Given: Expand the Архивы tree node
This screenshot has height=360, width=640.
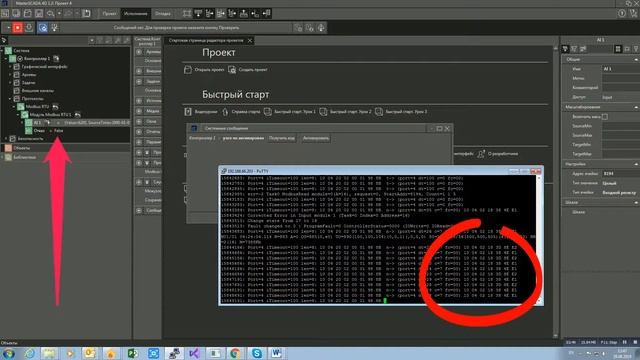Looking at the screenshot, I should pyautogui.click(x=11, y=75).
